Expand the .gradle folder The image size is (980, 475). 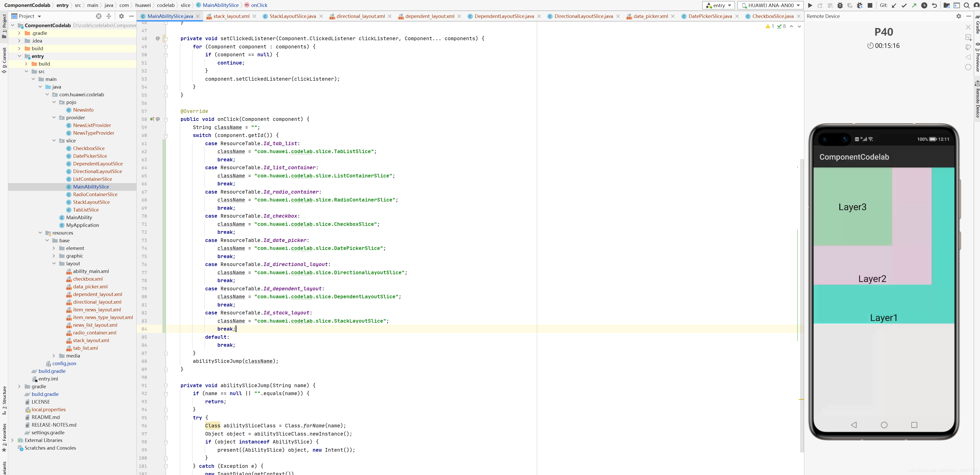19,33
